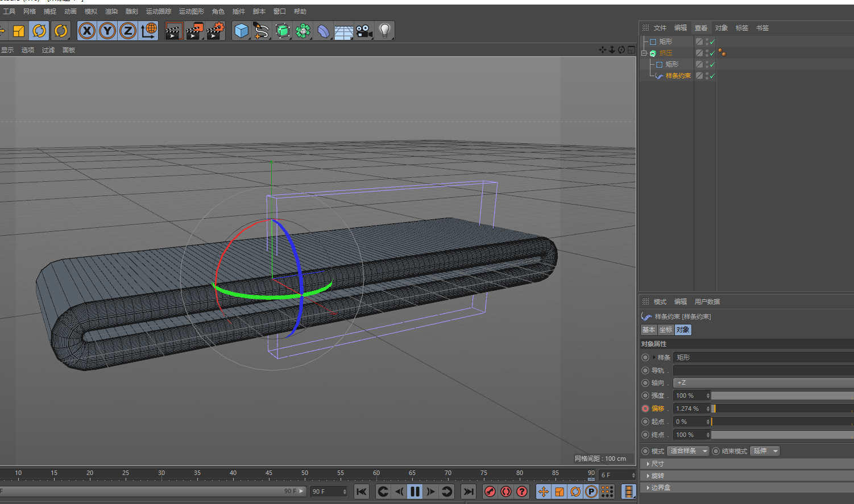Add a Cube primitive object
The image size is (854, 504).
242,31
